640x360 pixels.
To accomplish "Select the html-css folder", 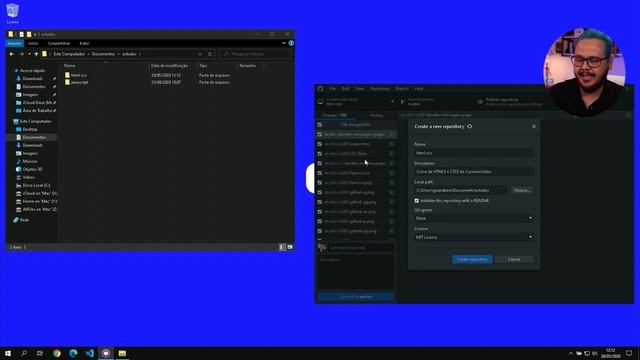I will click(x=78, y=75).
